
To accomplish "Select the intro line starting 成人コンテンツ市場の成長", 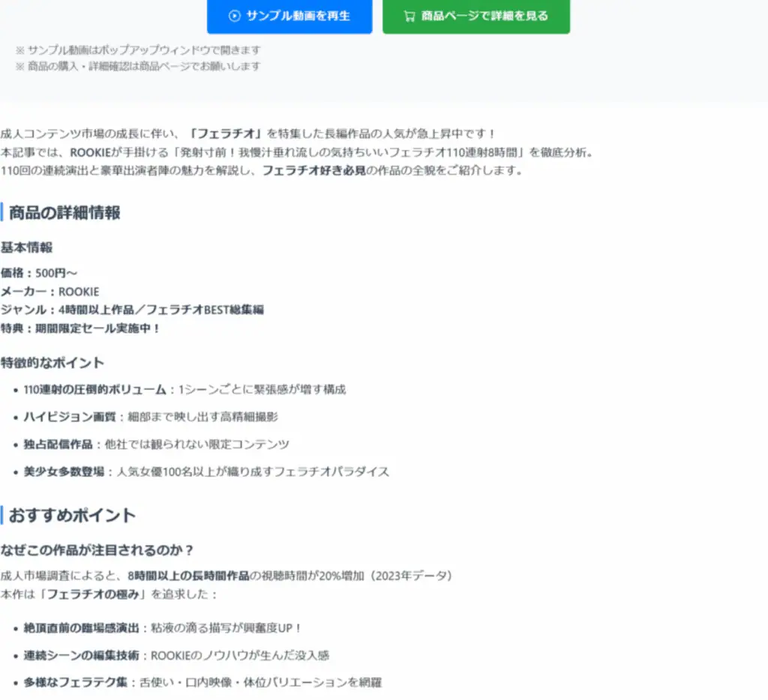I will tap(248, 133).
